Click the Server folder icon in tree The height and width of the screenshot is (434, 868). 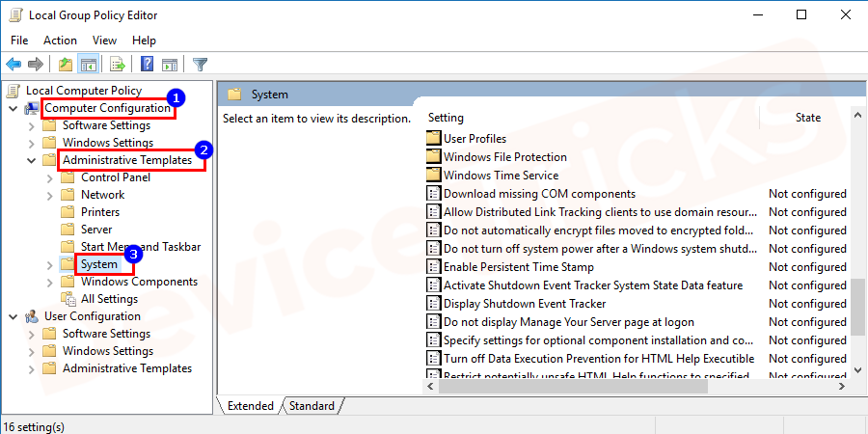tap(68, 230)
